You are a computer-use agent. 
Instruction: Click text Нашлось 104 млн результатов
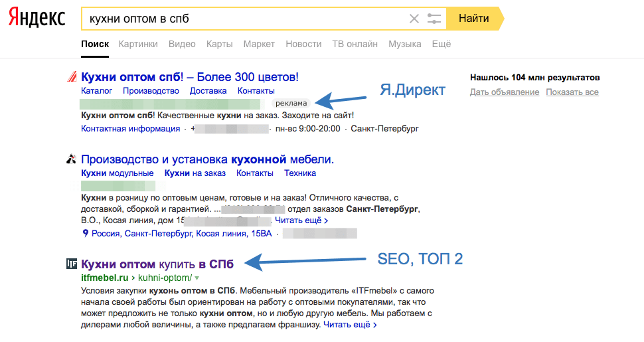click(x=534, y=77)
